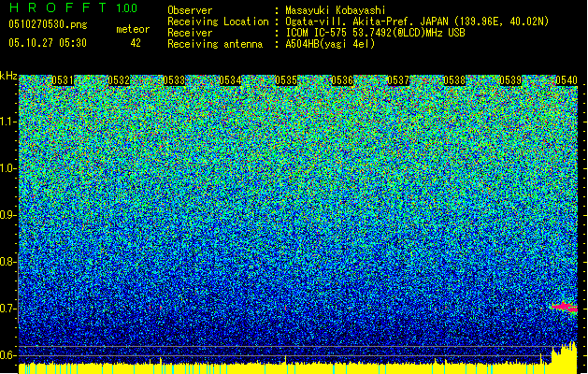Click the date 05.10.27 05:30

pyautogui.click(x=48, y=43)
